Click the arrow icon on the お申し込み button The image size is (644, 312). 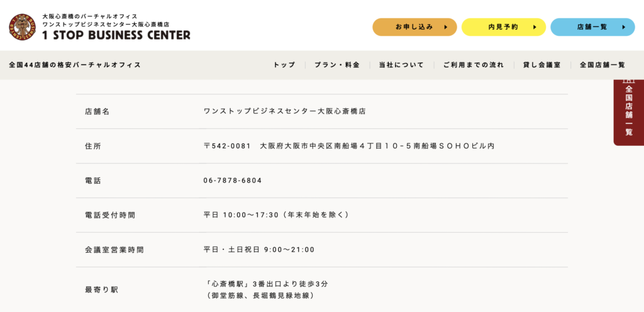[446, 27]
